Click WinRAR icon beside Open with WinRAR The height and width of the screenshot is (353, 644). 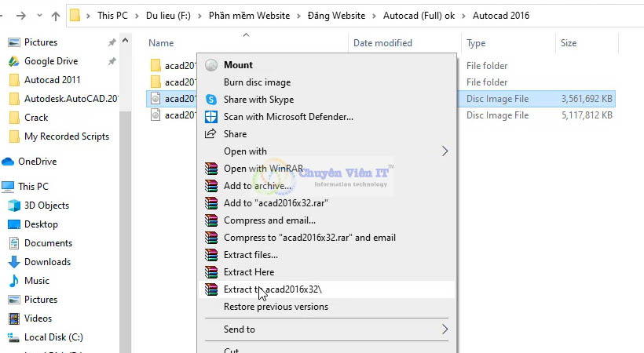pos(211,169)
